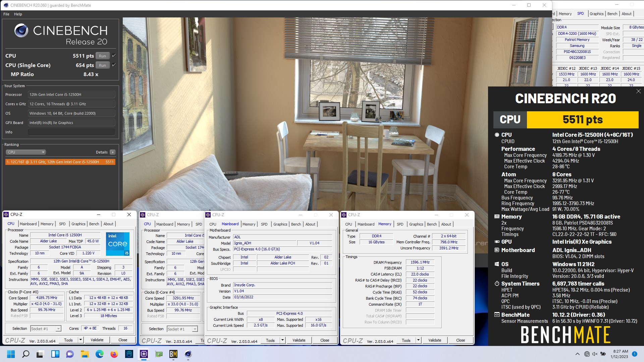Click the CPU-Z taskbar icon
Image resolution: width=644 pixels, height=362 pixels.
pyautogui.click(x=144, y=354)
